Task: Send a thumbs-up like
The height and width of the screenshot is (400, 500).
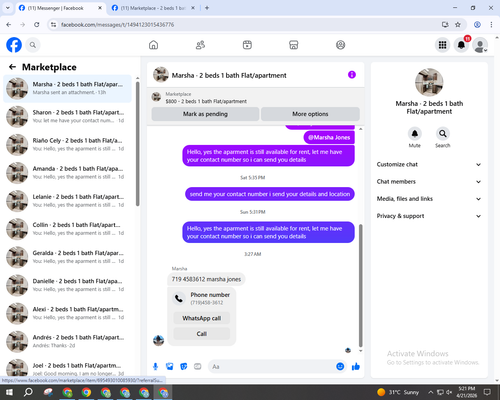Action: pyautogui.click(x=356, y=367)
